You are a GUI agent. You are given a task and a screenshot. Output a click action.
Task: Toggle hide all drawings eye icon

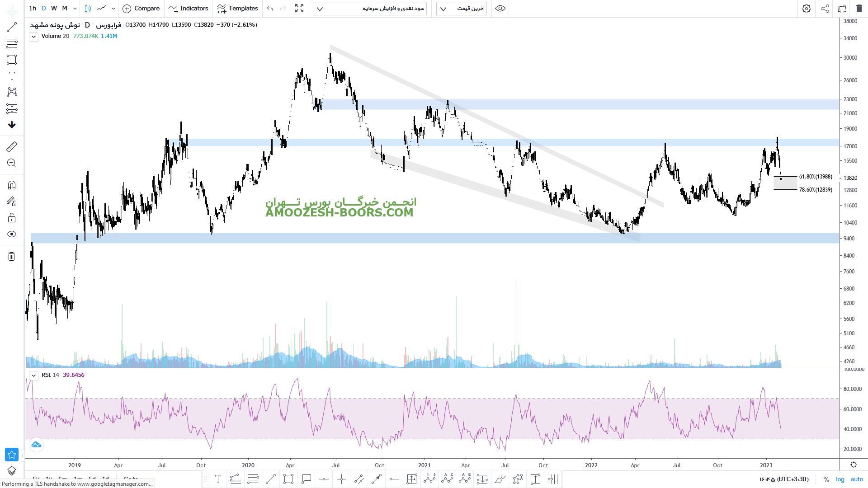pyautogui.click(x=12, y=234)
